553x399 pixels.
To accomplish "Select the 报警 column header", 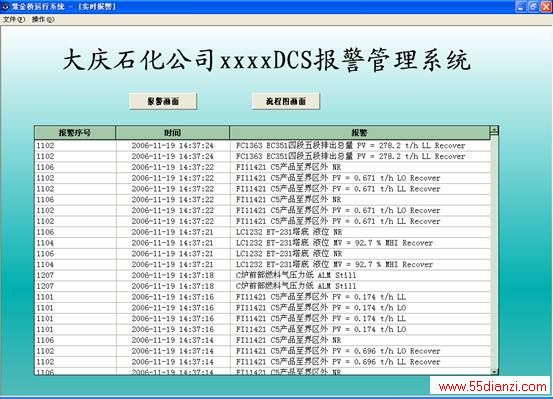I will click(360, 133).
